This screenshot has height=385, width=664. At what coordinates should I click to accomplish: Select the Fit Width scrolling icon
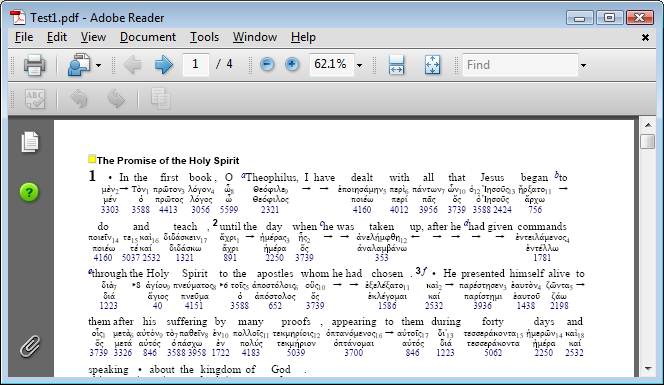(396, 65)
